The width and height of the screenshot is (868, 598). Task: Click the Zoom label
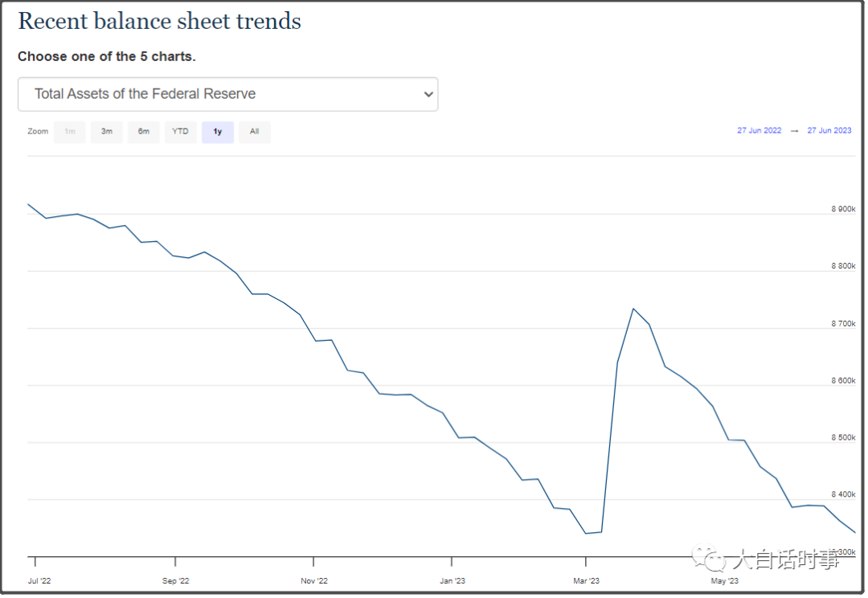(x=38, y=131)
